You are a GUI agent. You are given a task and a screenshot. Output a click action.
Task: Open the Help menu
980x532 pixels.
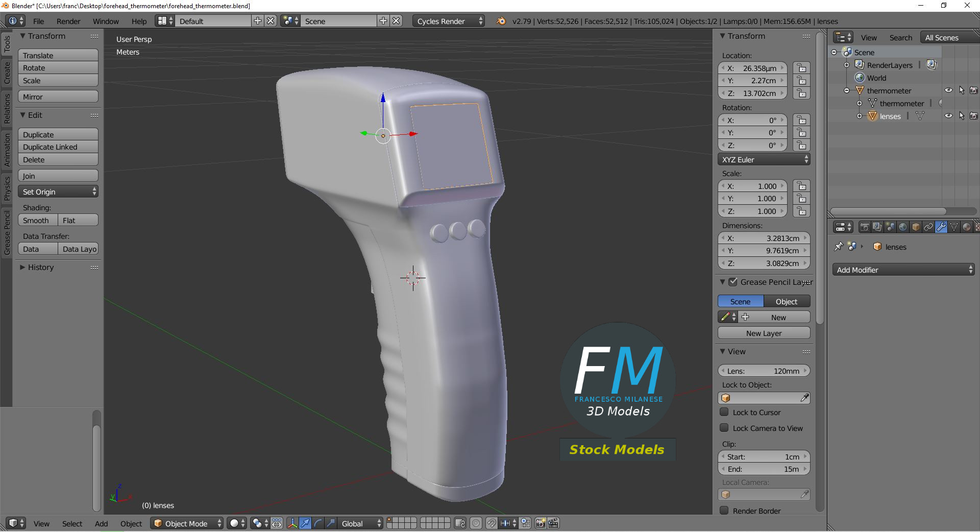coord(139,21)
